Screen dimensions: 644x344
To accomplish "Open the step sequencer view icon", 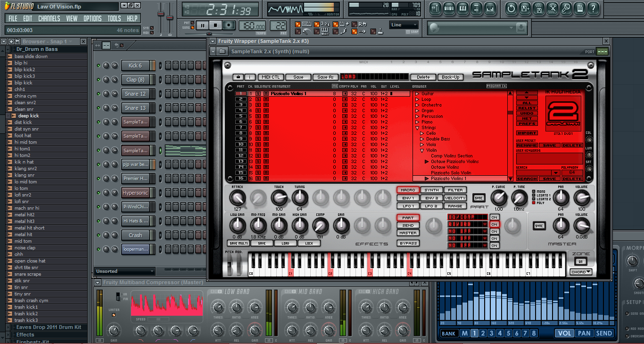I will [449, 8].
